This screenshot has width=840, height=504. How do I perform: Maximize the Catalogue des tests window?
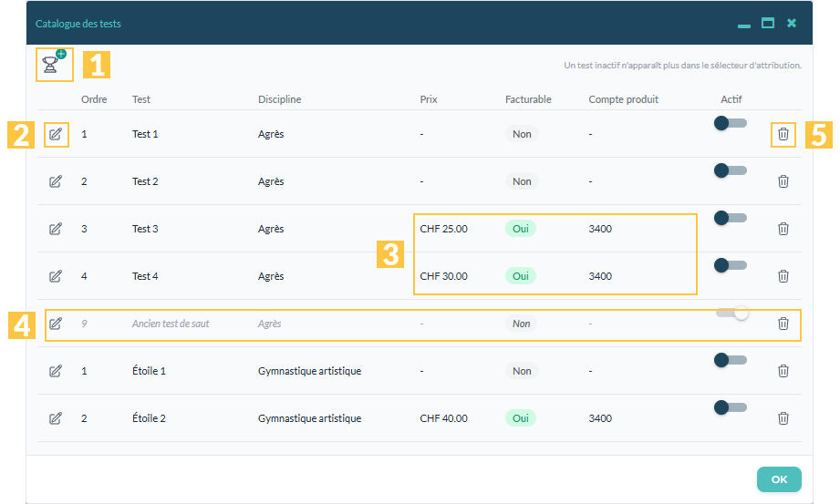[x=768, y=23]
